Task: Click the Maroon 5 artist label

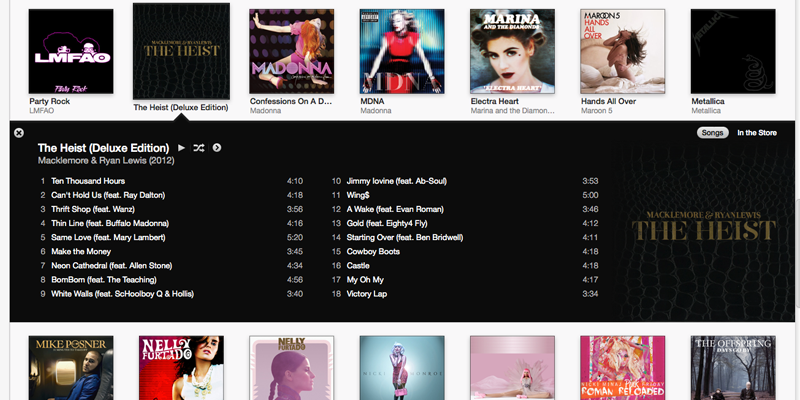Action: tap(597, 111)
